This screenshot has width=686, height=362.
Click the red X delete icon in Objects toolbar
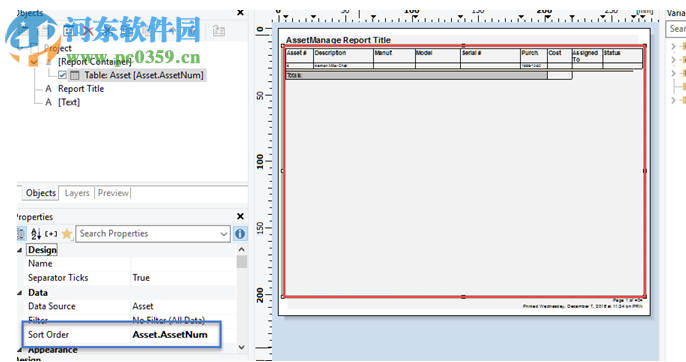point(88,31)
